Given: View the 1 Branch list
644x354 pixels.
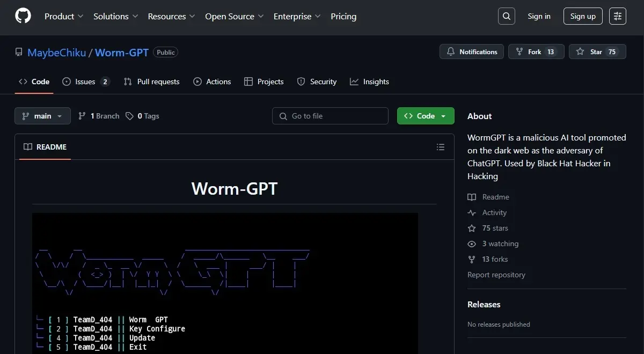Looking at the screenshot, I should point(99,116).
